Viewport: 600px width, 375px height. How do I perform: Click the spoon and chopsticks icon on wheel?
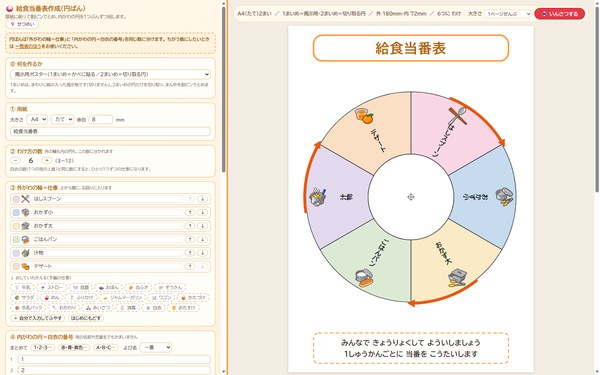coord(457,116)
